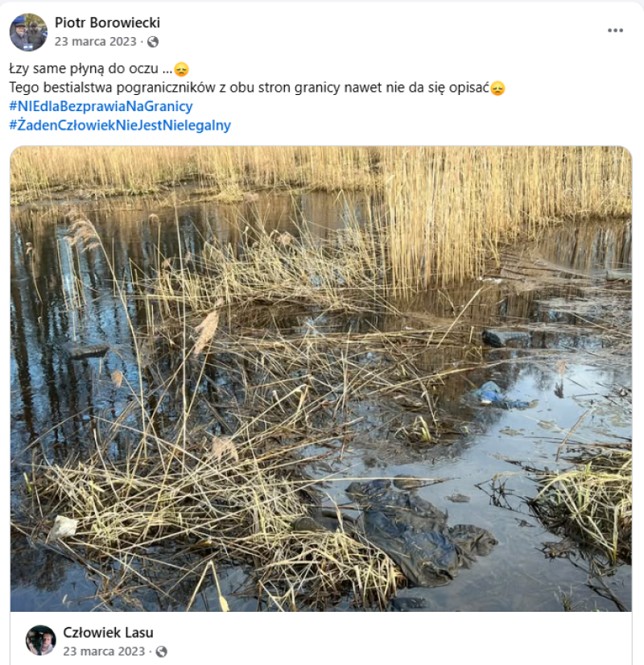The height and width of the screenshot is (665, 644).
Task: Click Piotr Borowiecki's profile avatar
Action: [28, 32]
